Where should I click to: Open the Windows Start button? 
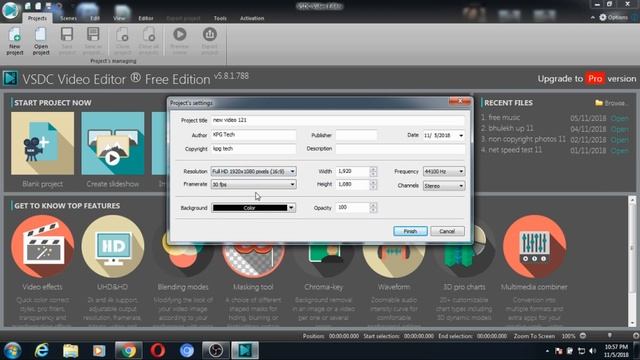click(12, 351)
